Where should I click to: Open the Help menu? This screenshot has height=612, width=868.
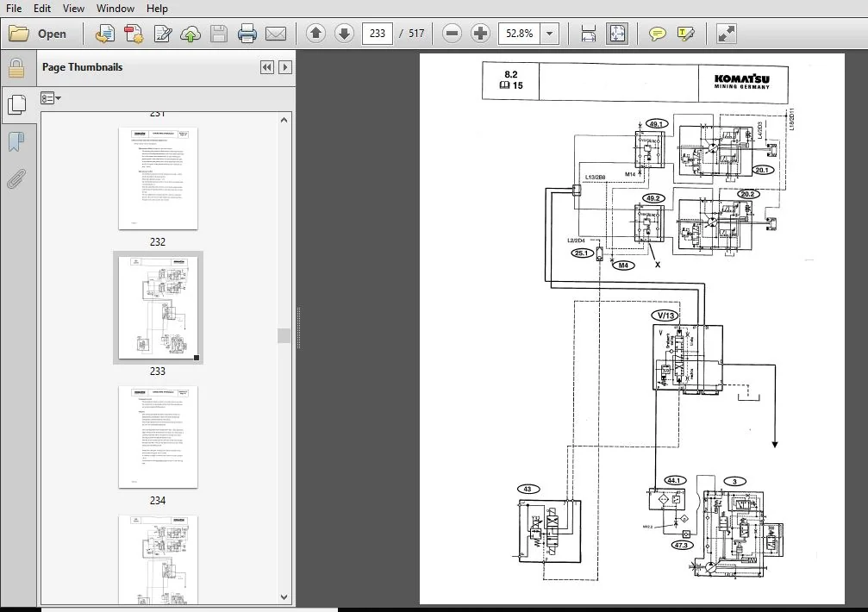157,9
